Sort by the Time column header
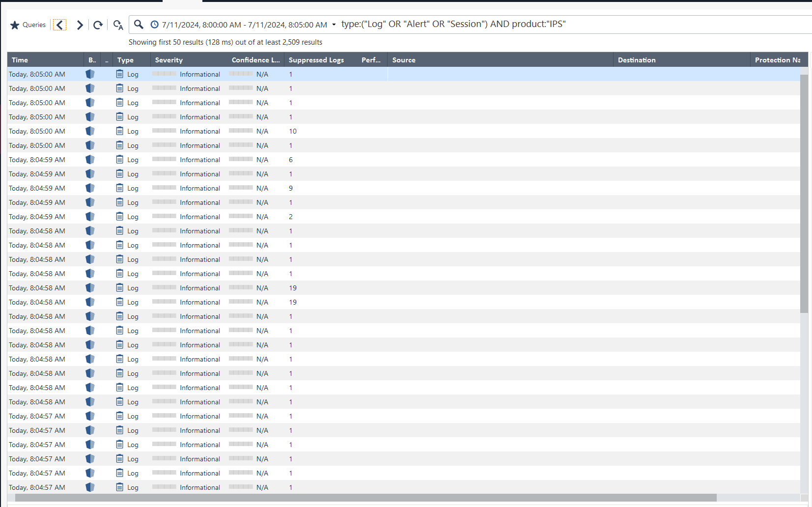The width and height of the screenshot is (812, 507). click(20, 60)
